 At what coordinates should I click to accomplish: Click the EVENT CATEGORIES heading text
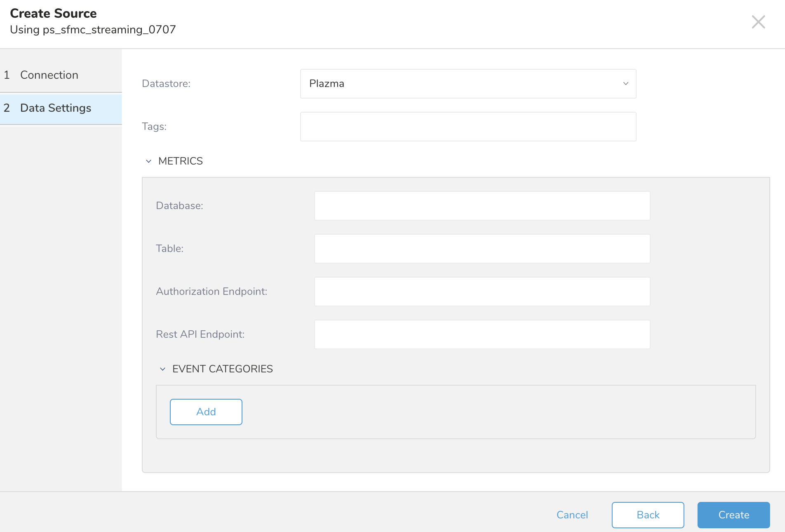click(222, 369)
